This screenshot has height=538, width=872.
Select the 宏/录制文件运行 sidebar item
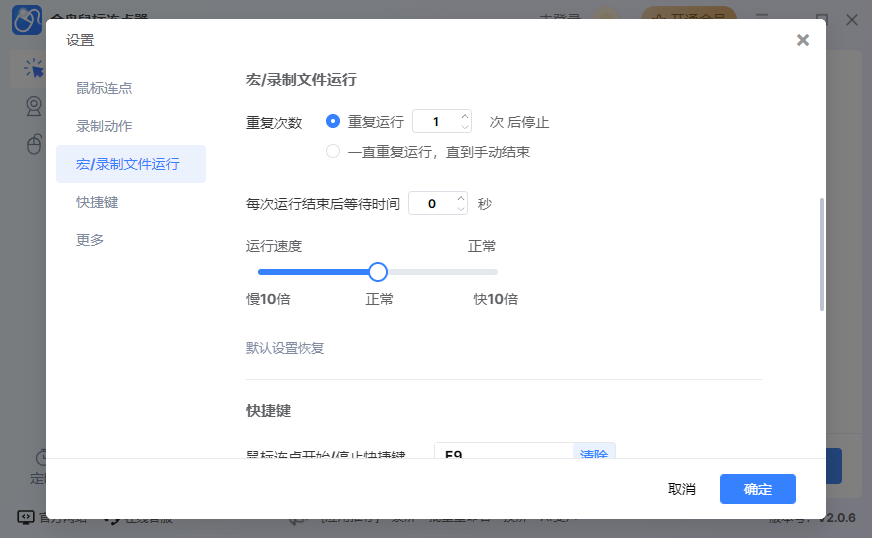coord(131,164)
